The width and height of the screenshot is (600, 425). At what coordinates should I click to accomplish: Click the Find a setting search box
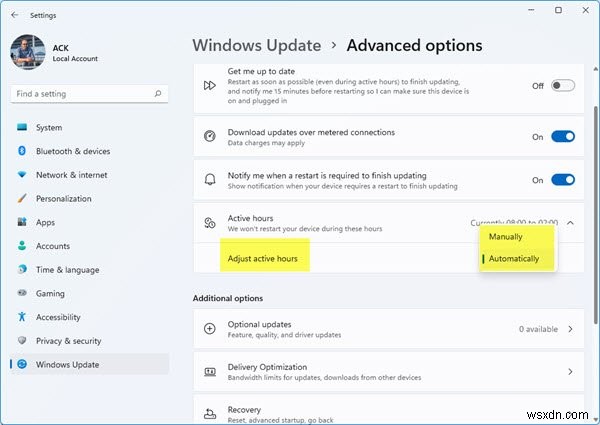pyautogui.click(x=89, y=94)
